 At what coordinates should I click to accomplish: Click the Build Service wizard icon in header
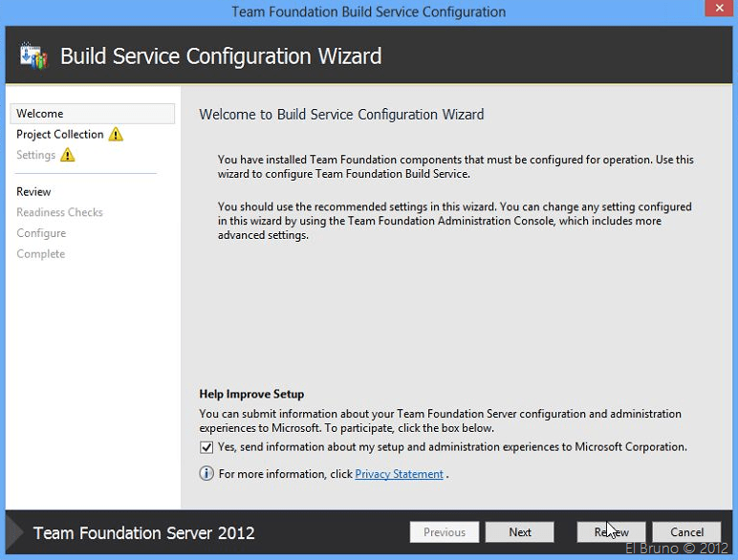pos(33,56)
